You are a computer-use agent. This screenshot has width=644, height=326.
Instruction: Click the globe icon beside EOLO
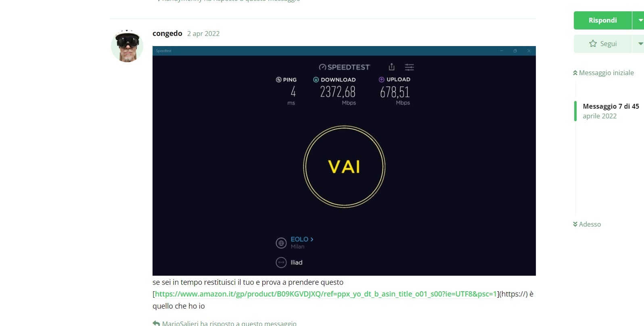(x=281, y=243)
